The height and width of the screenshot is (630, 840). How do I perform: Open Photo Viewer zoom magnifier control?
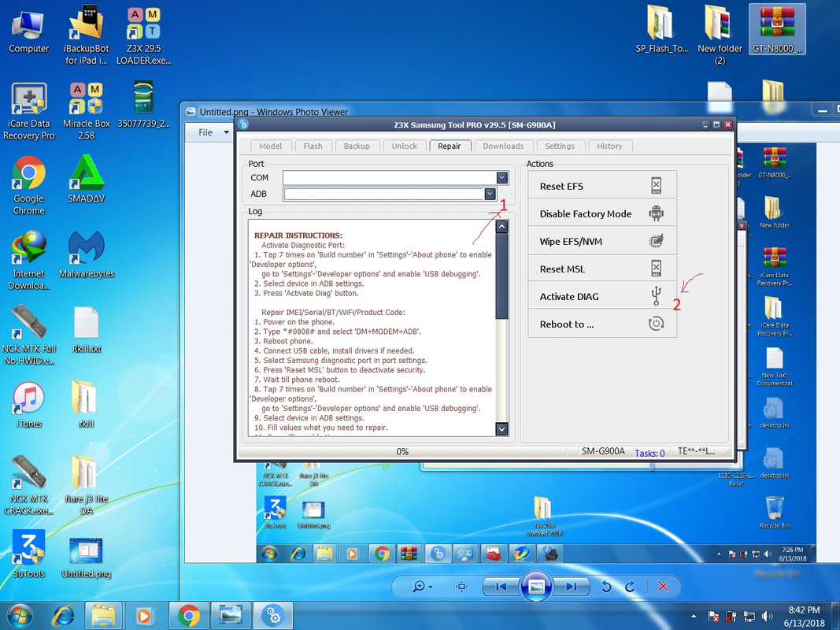tap(422, 587)
